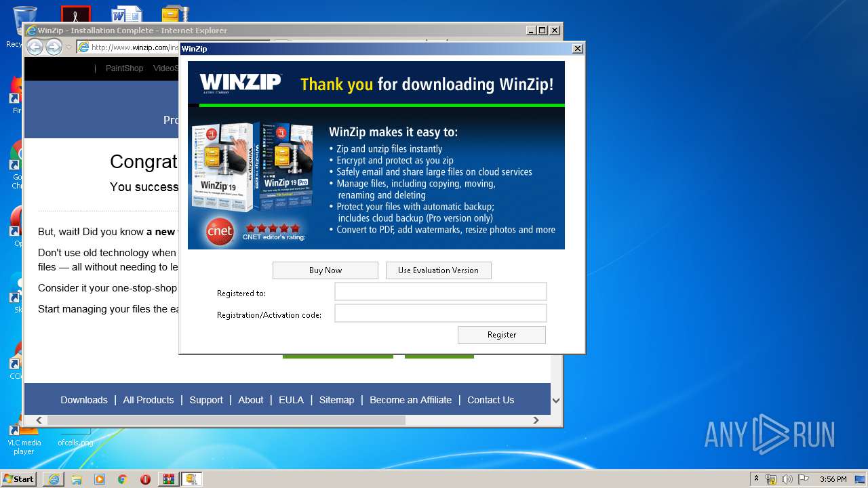
Task: Click the WinRAR taskbar icon
Action: click(168, 479)
